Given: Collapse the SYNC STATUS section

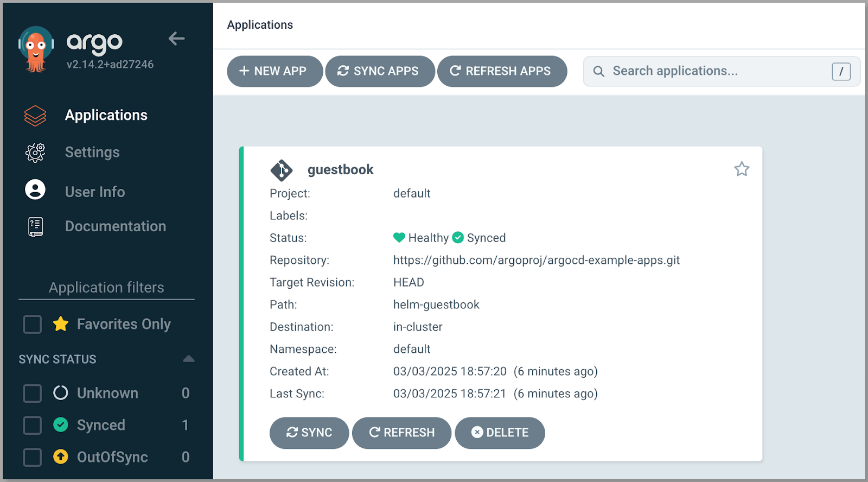Looking at the screenshot, I should click(188, 359).
